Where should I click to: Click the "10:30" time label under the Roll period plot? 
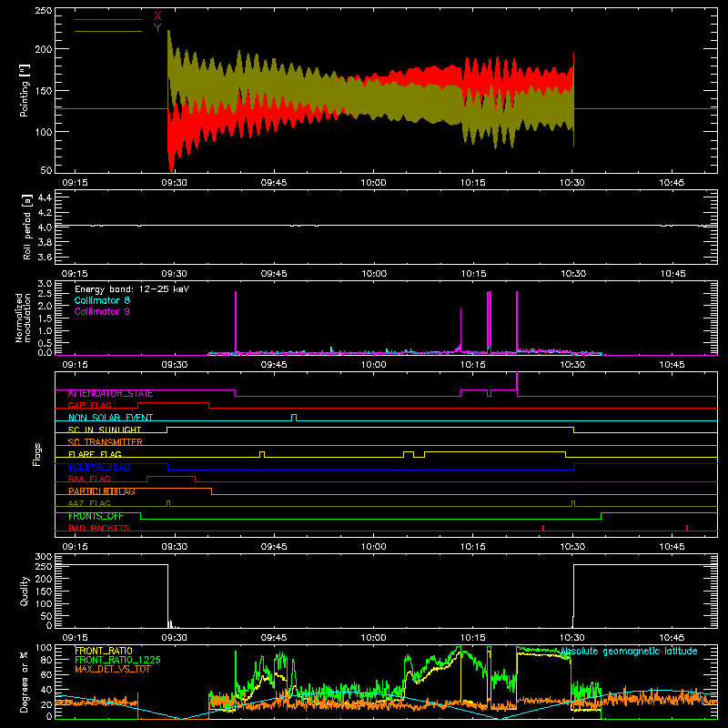click(573, 274)
